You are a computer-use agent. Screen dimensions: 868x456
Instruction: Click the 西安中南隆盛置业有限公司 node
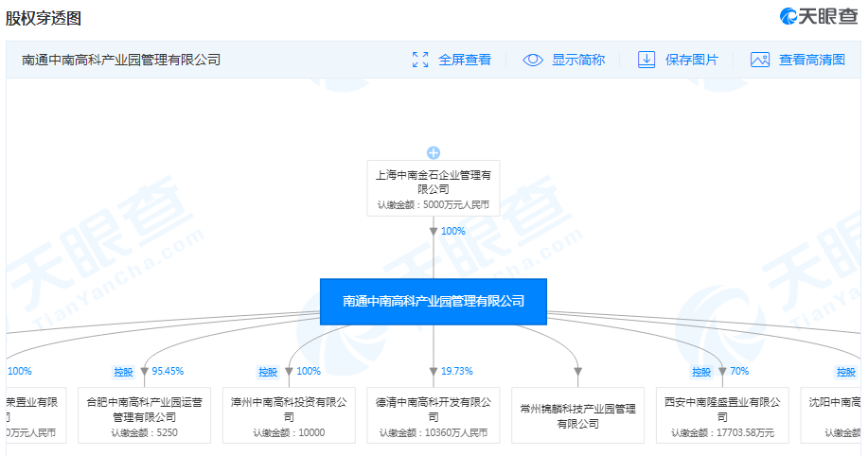click(722, 415)
